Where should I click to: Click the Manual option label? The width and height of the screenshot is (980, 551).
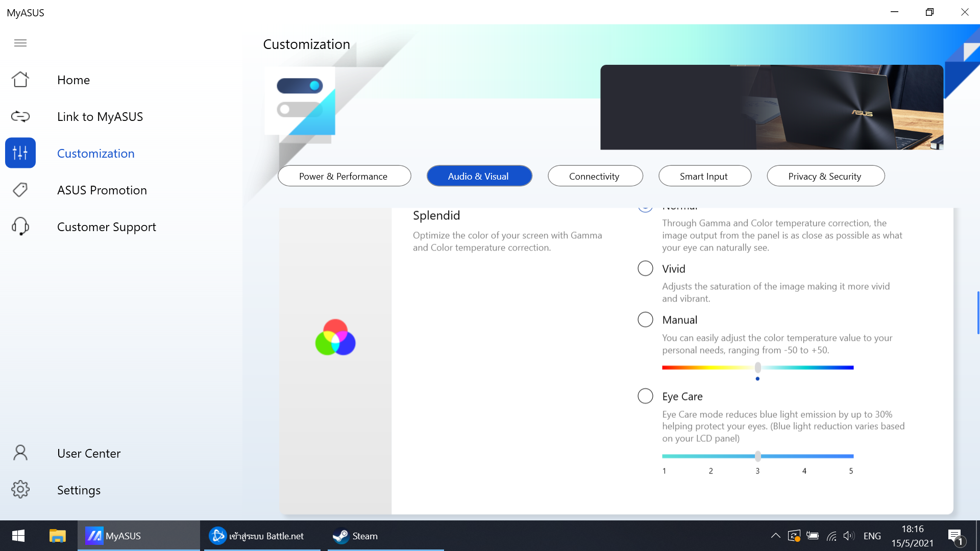[x=680, y=320]
